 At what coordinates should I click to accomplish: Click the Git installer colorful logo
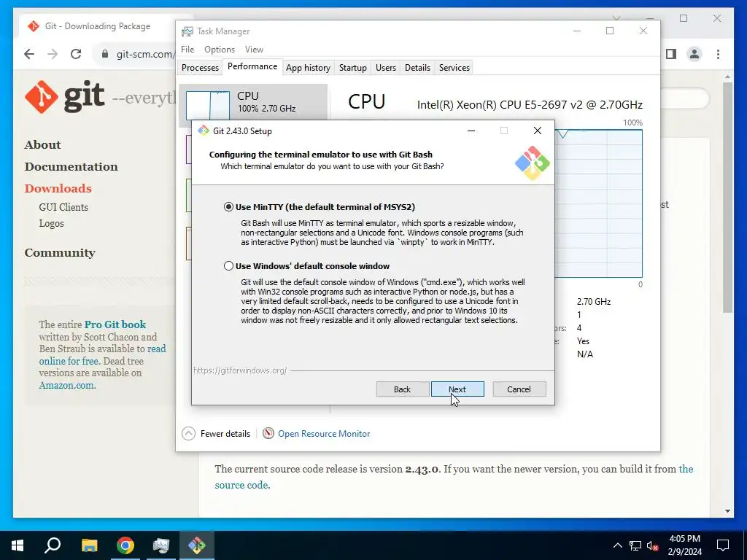tap(532, 163)
